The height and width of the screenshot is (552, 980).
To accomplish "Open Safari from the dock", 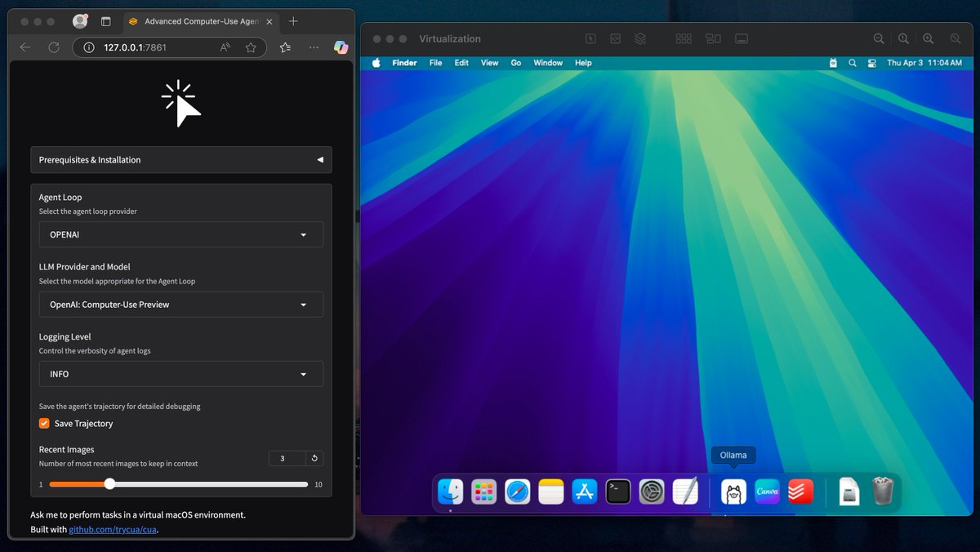I will pos(517,491).
